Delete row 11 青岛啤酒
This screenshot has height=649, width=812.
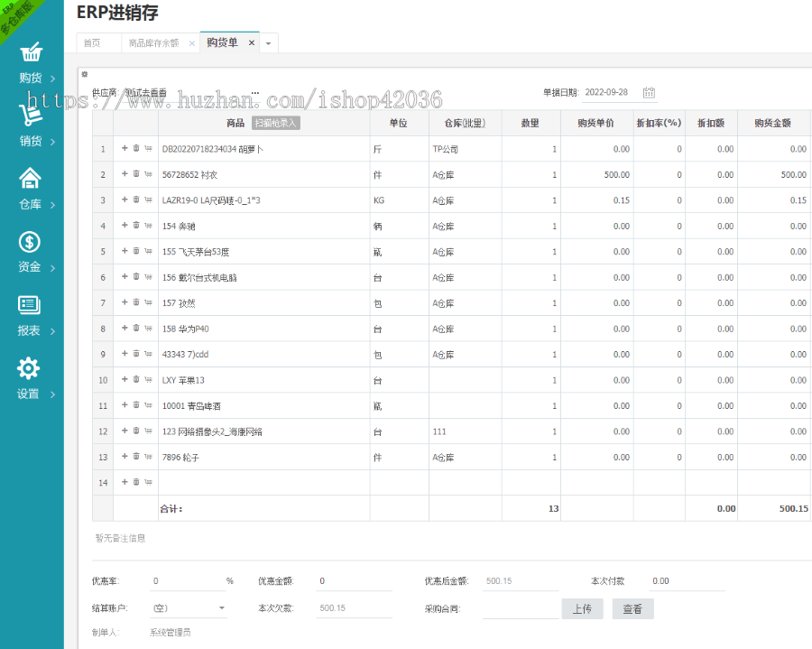tap(136, 405)
